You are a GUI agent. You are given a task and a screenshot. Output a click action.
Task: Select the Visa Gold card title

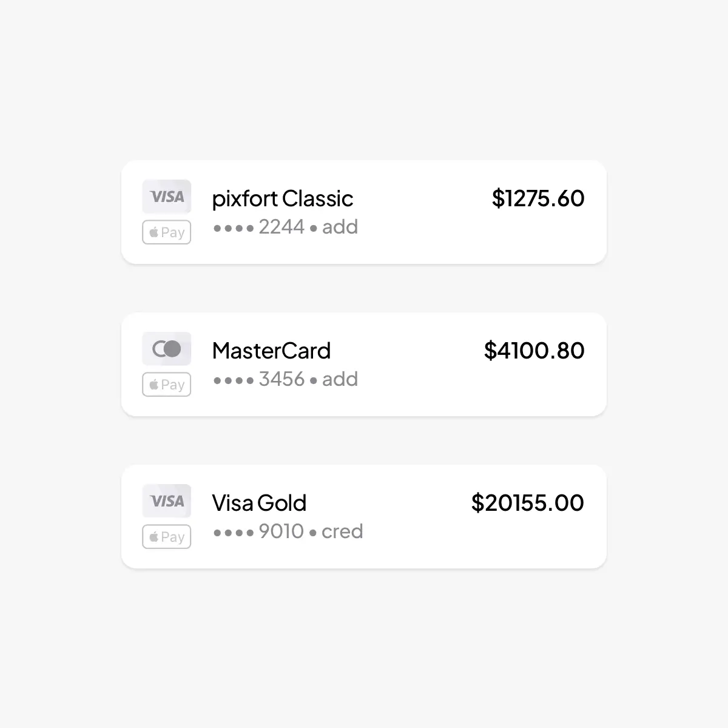click(259, 503)
